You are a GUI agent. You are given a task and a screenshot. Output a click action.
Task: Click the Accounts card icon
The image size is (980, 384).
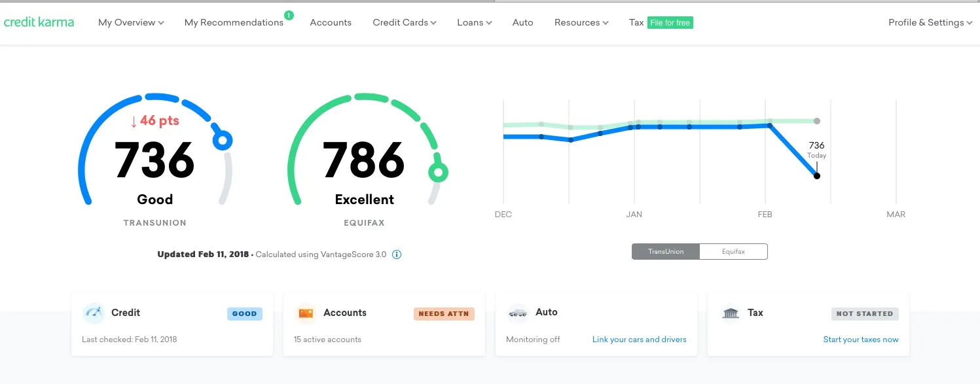point(306,313)
